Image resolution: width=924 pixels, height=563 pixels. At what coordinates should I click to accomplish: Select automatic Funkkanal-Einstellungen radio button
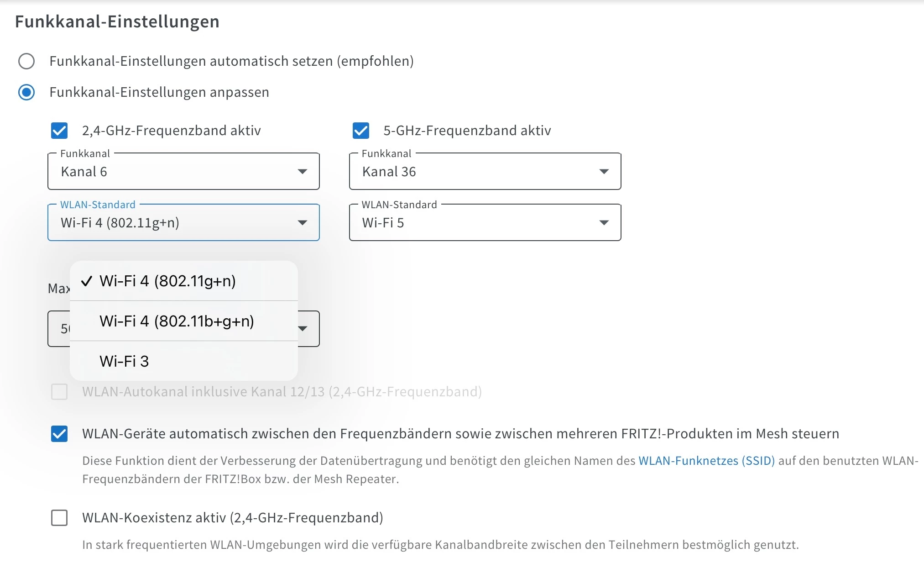(x=26, y=61)
